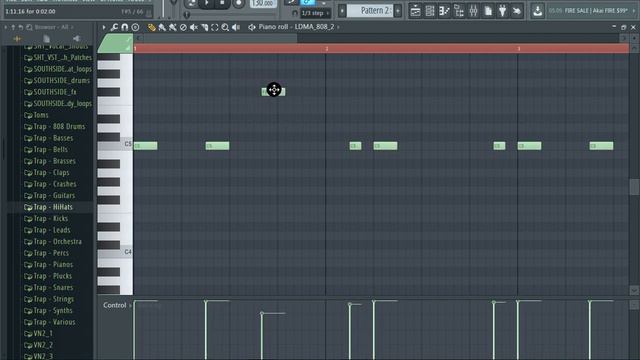Open the Channel rack view
640x360 pixels.
pos(430,11)
